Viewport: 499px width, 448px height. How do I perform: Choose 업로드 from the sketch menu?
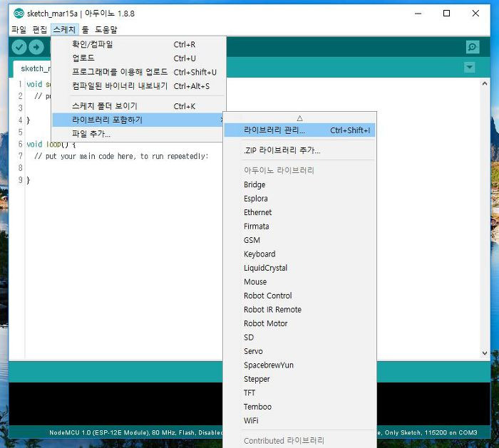point(139,58)
